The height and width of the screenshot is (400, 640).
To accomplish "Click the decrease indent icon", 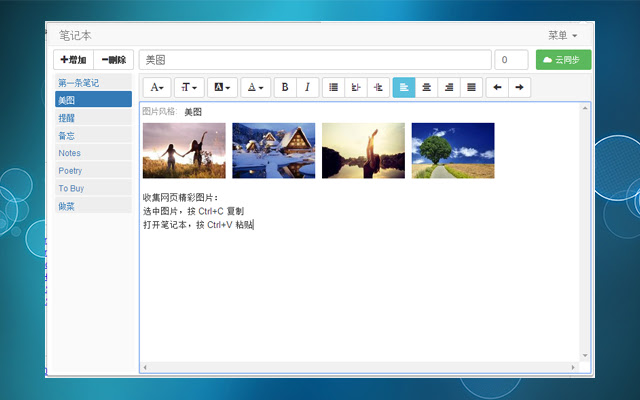I will (x=356, y=87).
